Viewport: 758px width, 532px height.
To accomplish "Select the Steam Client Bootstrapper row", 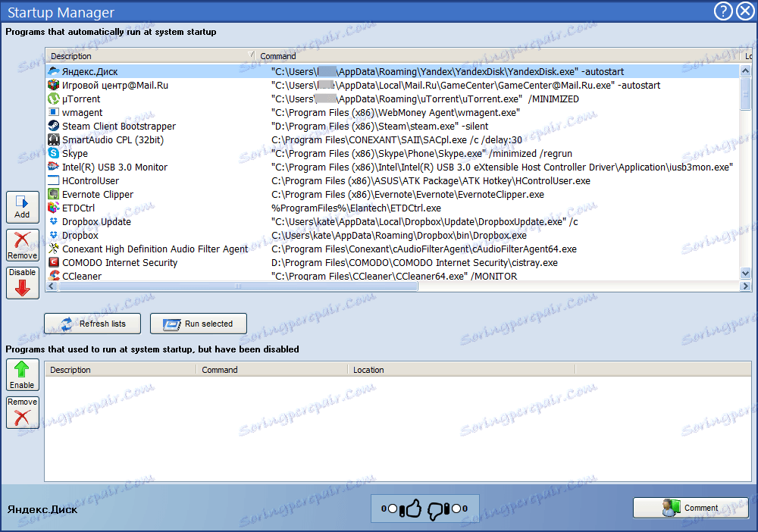I will [393, 126].
